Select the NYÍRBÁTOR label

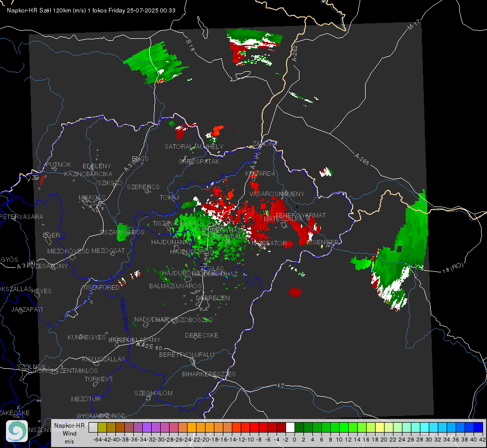[269, 243]
